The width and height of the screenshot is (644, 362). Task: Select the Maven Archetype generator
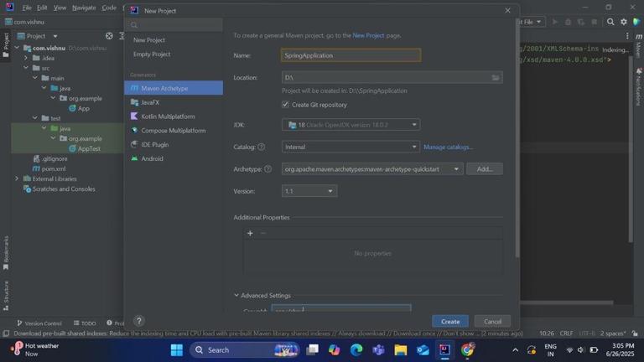click(x=174, y=88)
